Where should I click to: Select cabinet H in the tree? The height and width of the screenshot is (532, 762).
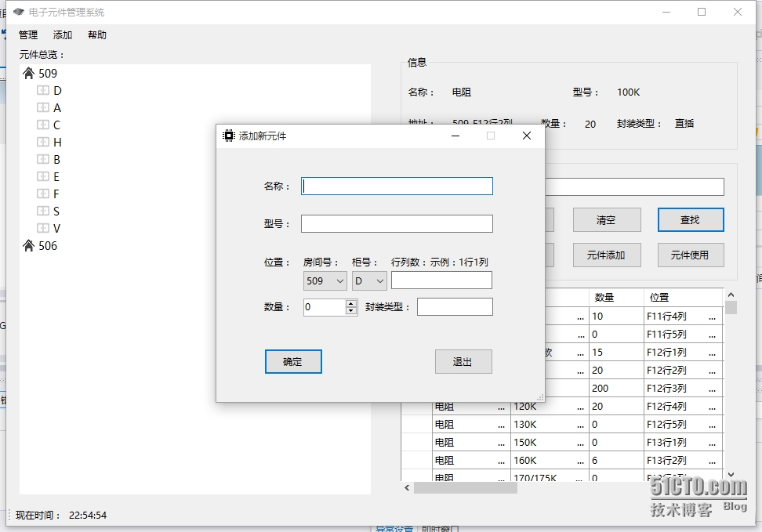(x=57, y=143)
